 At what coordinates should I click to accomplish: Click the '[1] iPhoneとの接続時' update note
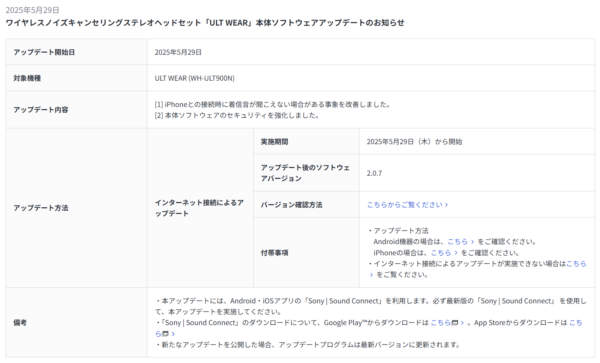coord(272,104)
